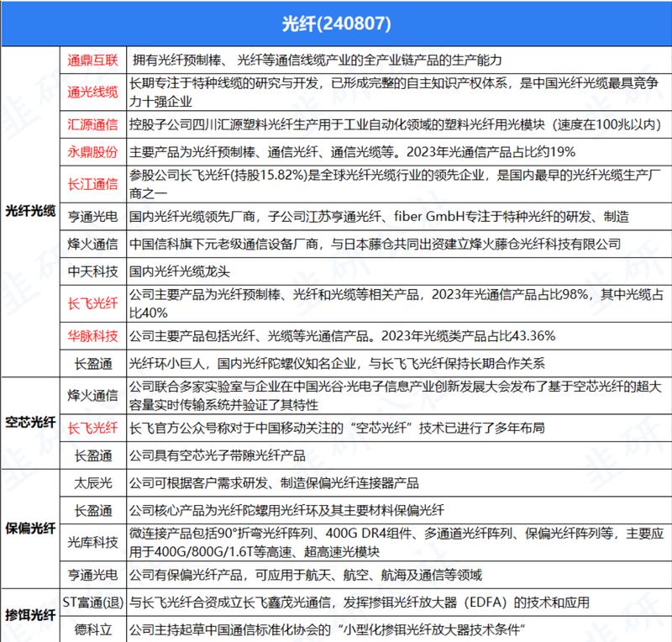Select 长飞光纤 under 空芯光纤
The height and width of the screenshot is (642, 672).
[92, 428]
